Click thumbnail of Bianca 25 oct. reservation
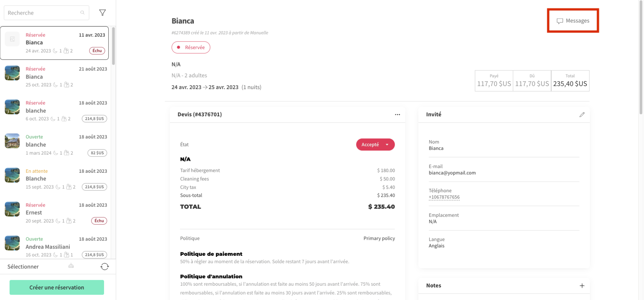This screenshot has width=644, height=300. click(x=12, y=73)
